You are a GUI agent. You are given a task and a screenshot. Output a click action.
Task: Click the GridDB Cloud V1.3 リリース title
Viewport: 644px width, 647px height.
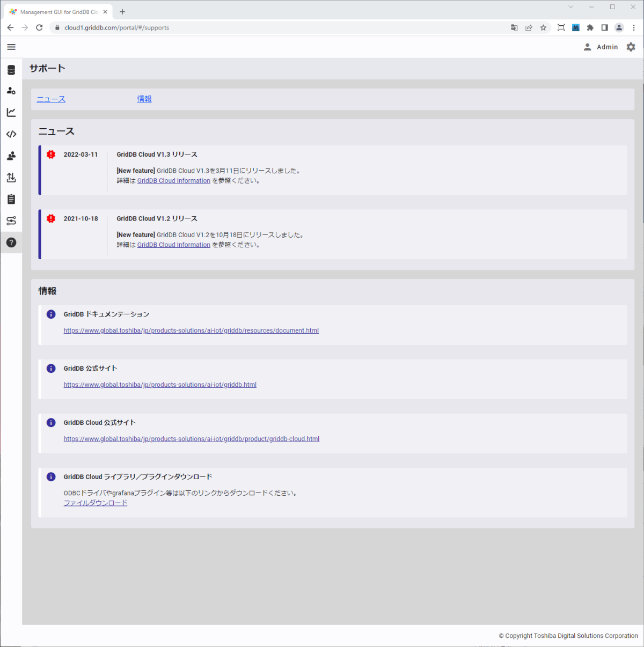(157, 155)
